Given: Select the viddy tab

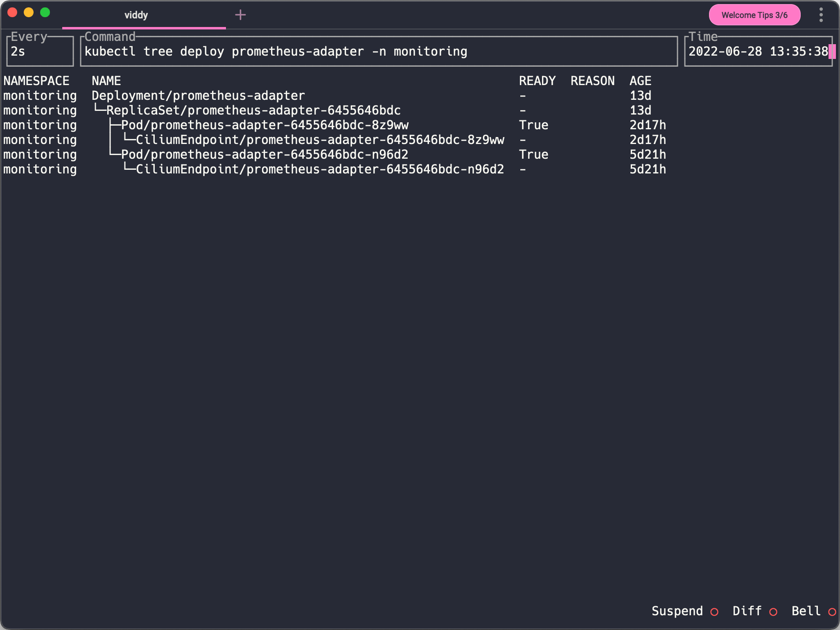Looking at the screenshot, I should pos(136,15).
